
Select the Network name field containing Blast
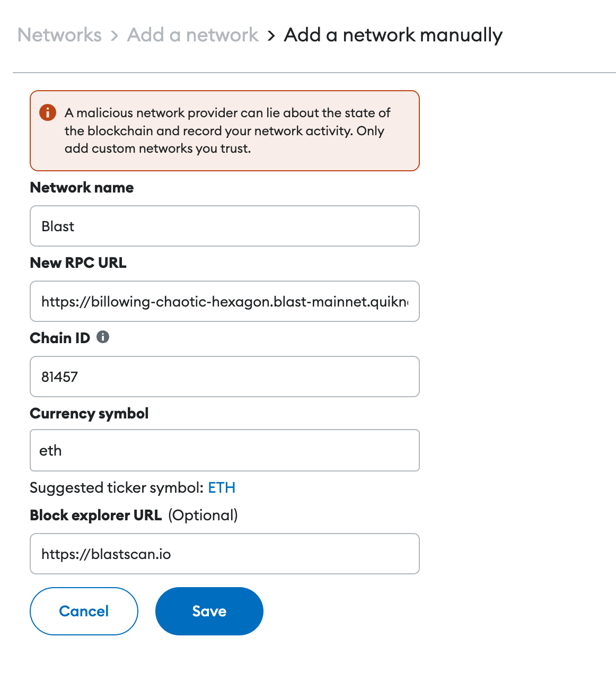click(x=224, y=226)
